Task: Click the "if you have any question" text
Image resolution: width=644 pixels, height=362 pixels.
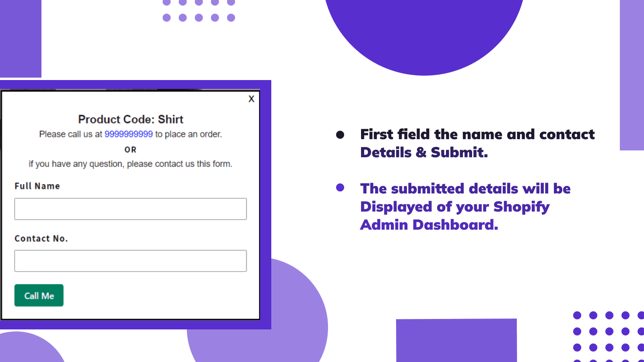Action: coord(130,164)
